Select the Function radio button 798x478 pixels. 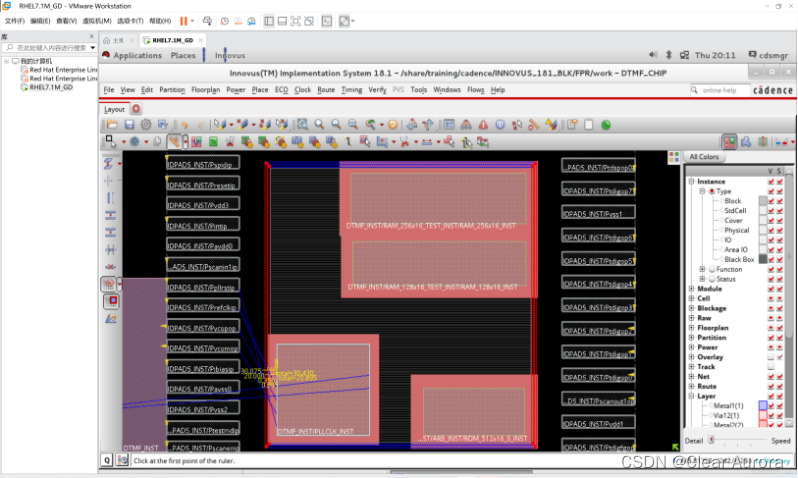pyautogui.click(x=712, y=269)
